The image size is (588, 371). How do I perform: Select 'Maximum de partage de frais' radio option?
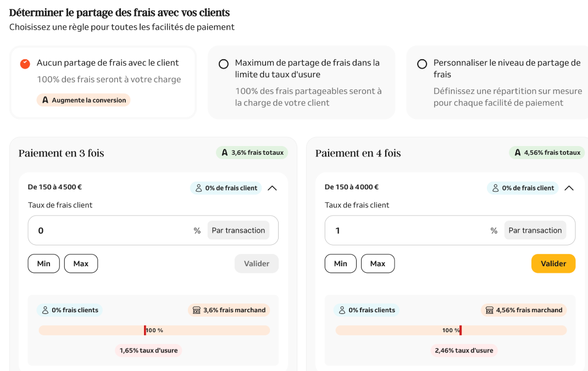(x=224, y=64)
